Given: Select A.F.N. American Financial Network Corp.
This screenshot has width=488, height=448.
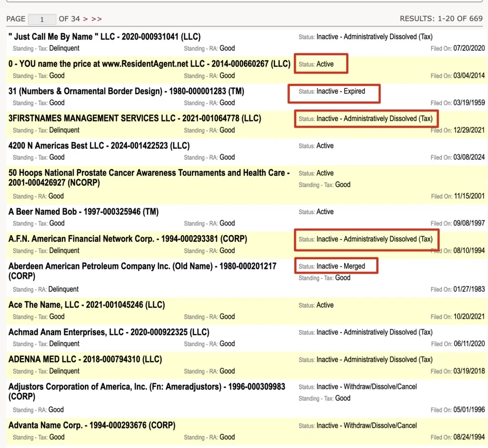Looking at the screenshot, I should [128, 239].
